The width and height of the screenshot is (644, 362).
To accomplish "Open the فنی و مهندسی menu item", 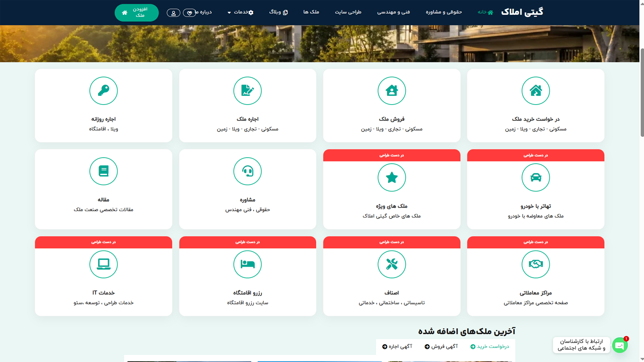I will point(393,12).
